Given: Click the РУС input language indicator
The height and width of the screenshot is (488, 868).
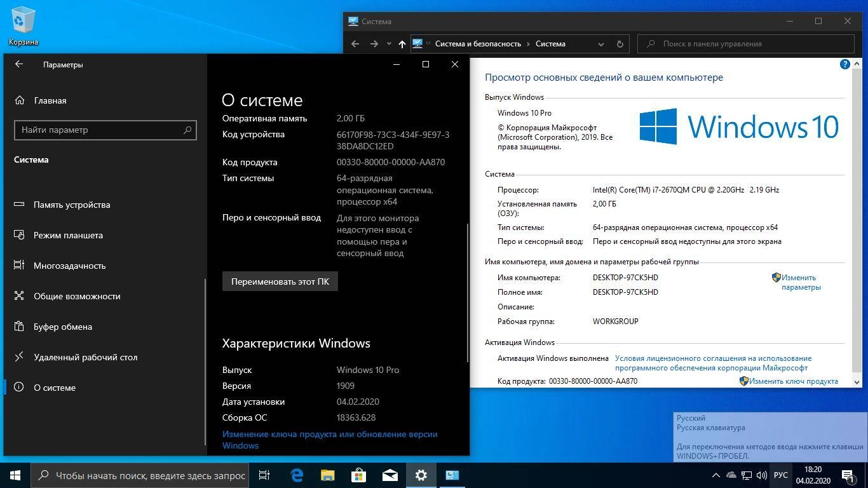Looking at the screenshot, I should pyautogui.click(x=781, y=475).
